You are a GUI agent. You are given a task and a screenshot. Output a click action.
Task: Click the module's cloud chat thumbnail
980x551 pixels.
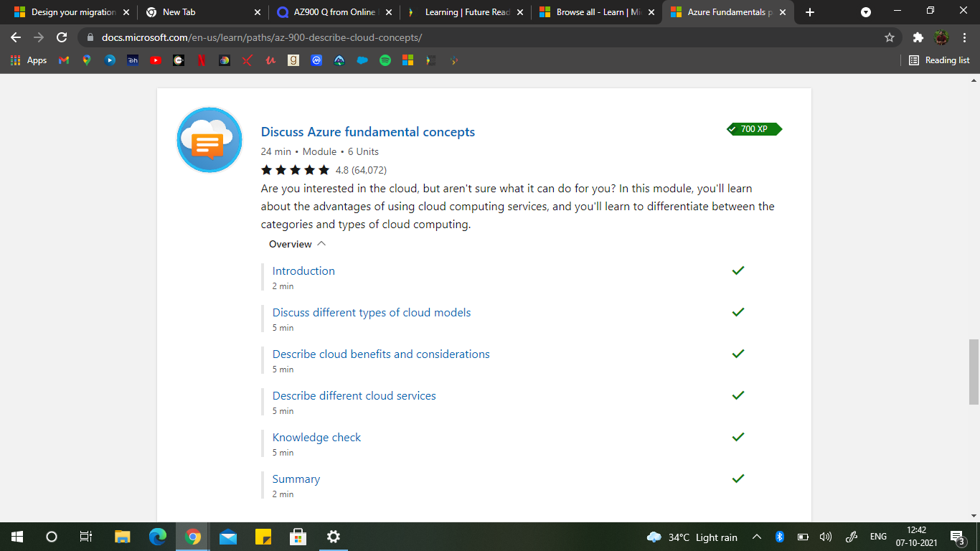[x=209, y=140]
